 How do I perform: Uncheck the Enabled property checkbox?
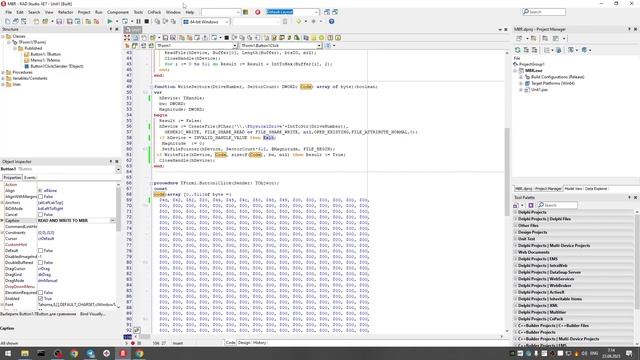(x=40, y=299)
